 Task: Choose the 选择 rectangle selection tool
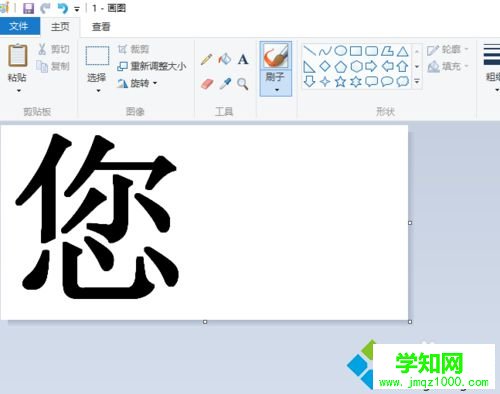point(97,56)
